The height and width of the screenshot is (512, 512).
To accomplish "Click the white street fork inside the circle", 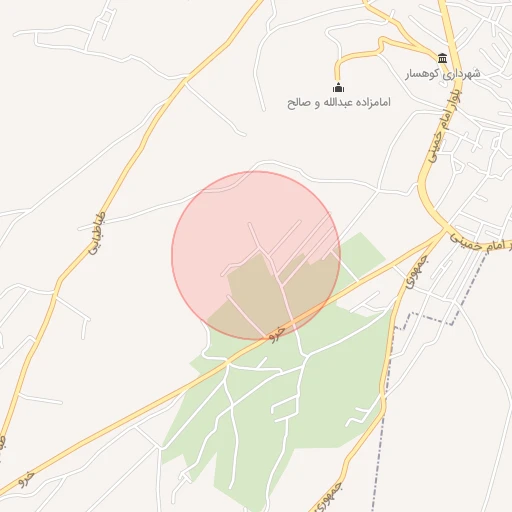I will [x=261, y=248].
